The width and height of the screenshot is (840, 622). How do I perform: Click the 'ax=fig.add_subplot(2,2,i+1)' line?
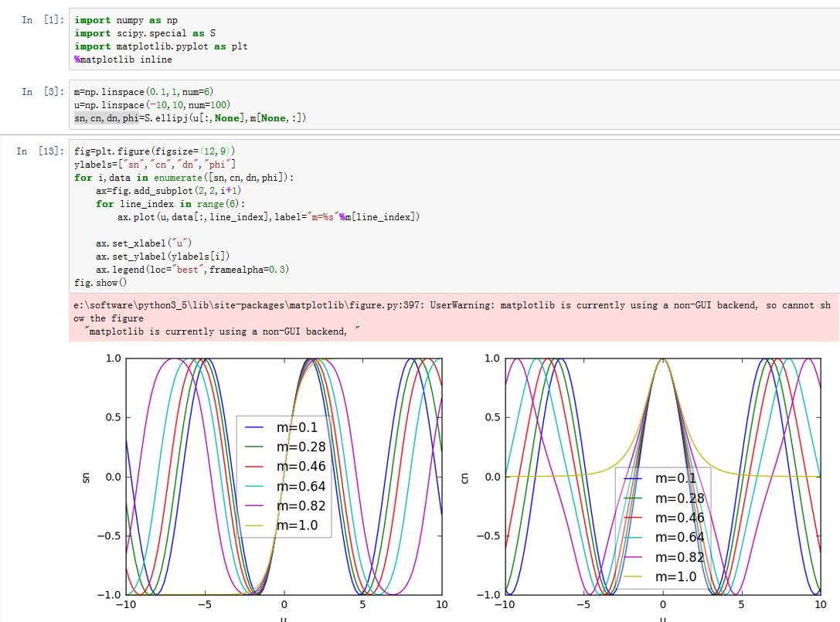(168, 191)
